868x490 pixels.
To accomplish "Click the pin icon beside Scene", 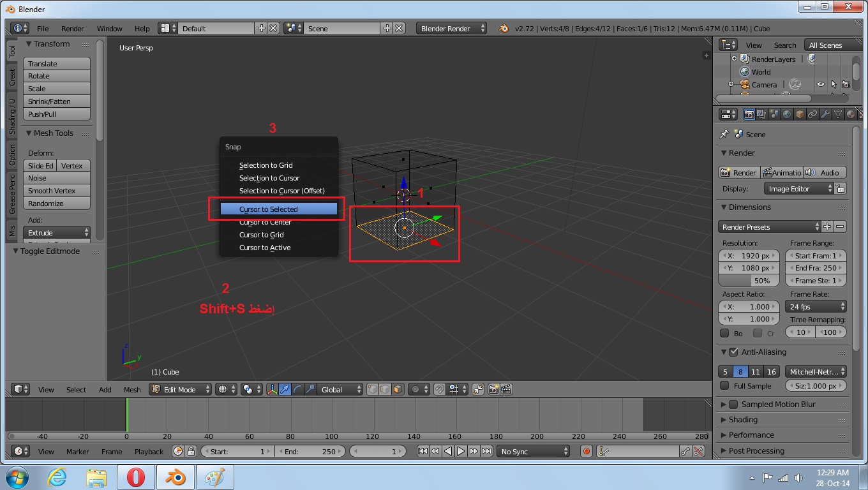I will [x=724, y=134].
